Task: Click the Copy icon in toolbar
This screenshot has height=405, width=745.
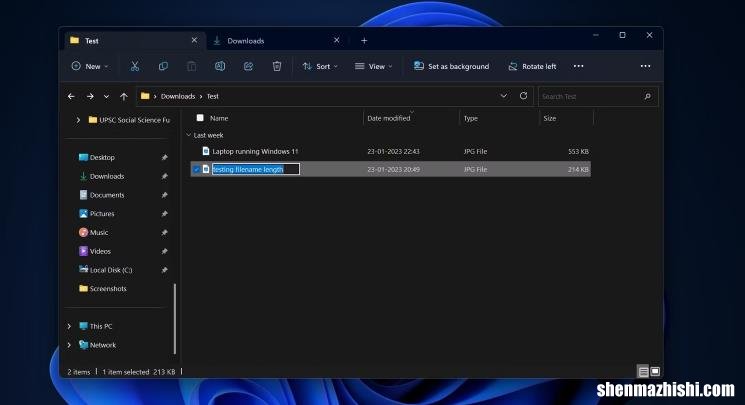Action: click(163, 66)
